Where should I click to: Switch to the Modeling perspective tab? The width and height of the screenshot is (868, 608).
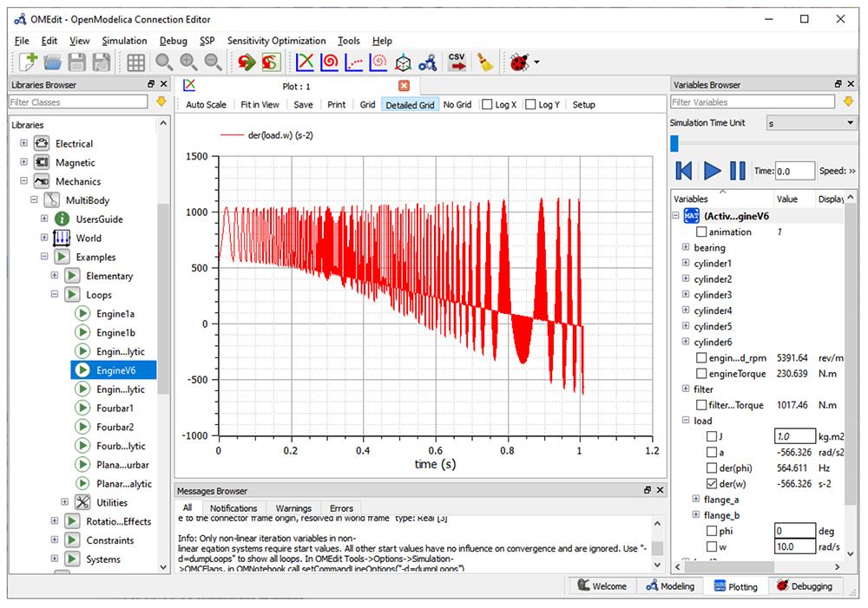coord(670,585)
